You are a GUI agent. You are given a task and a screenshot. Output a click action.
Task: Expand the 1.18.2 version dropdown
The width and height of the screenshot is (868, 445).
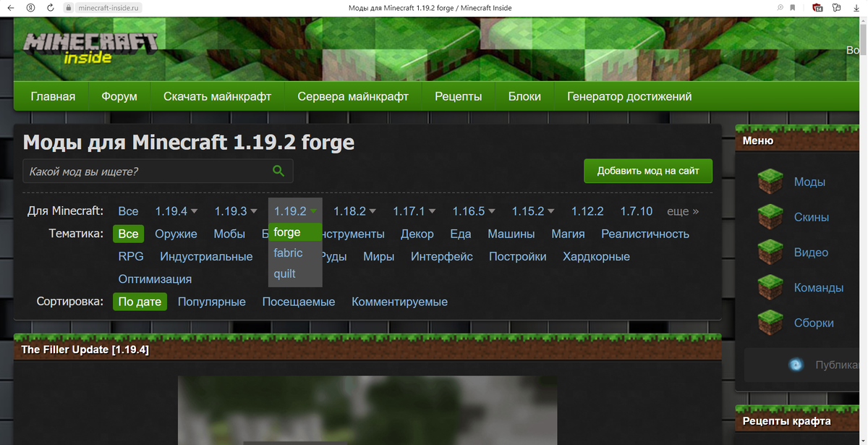pos(373,211)
